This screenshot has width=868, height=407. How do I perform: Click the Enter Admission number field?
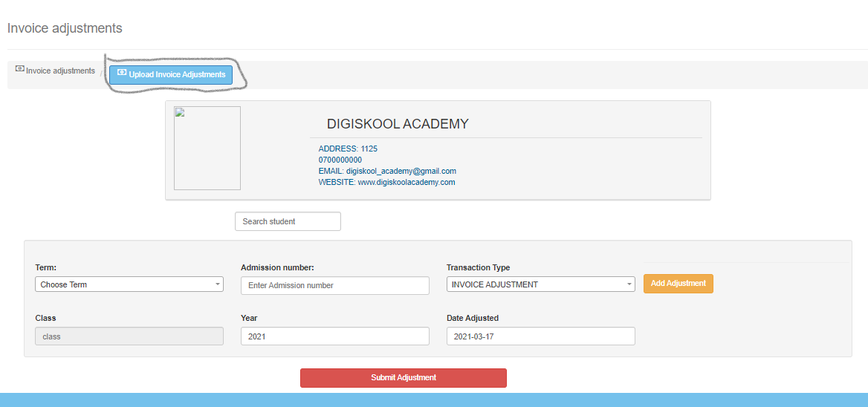click(x=334, y=285)
